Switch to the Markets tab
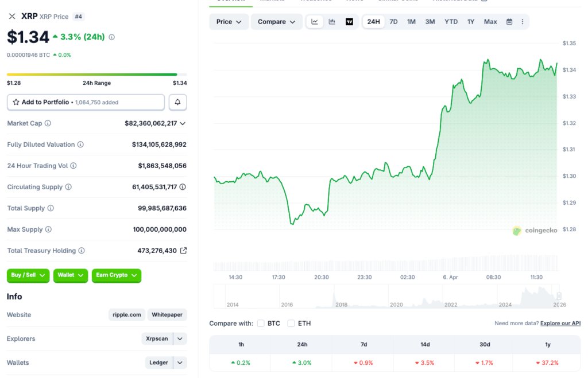The image size is (588, 378). pyautogui.click(x=272, y=1)
